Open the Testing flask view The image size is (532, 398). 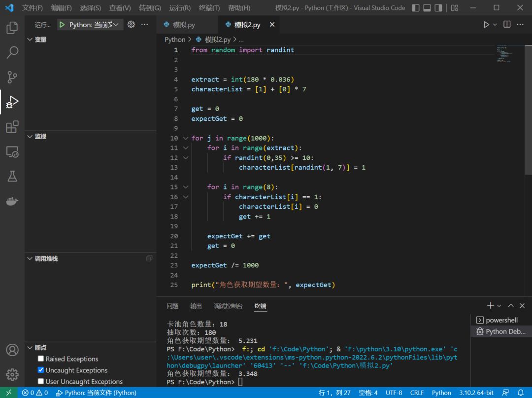pyautogui.click(x=12, y=176)
